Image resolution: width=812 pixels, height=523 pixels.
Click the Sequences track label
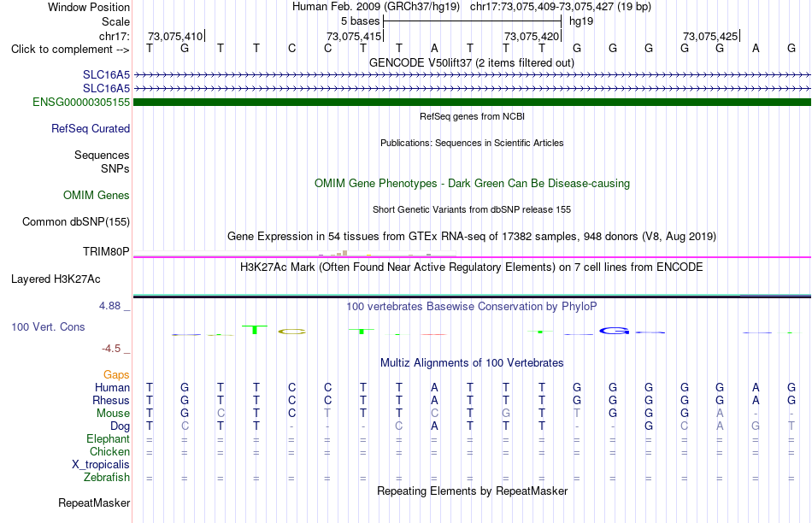(102, 155)
